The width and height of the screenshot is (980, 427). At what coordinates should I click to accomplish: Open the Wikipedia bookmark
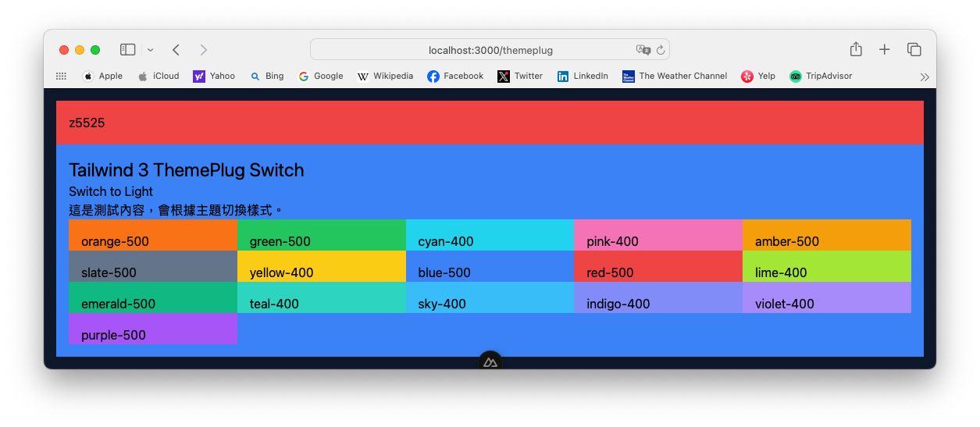[385, 77]
